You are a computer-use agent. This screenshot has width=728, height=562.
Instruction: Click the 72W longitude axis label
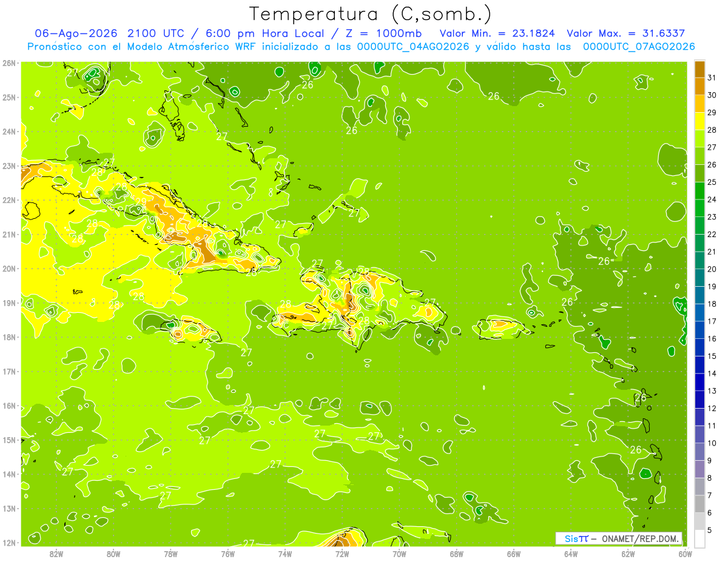tap(342, 553)
